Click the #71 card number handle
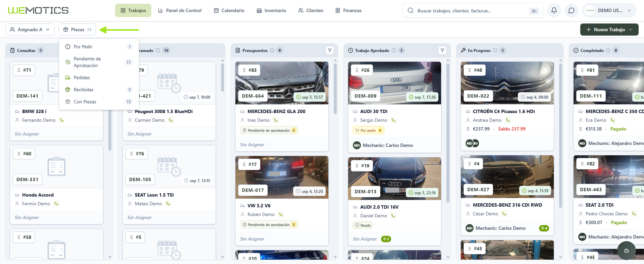 pyautogui.click(x=24, y=70)
